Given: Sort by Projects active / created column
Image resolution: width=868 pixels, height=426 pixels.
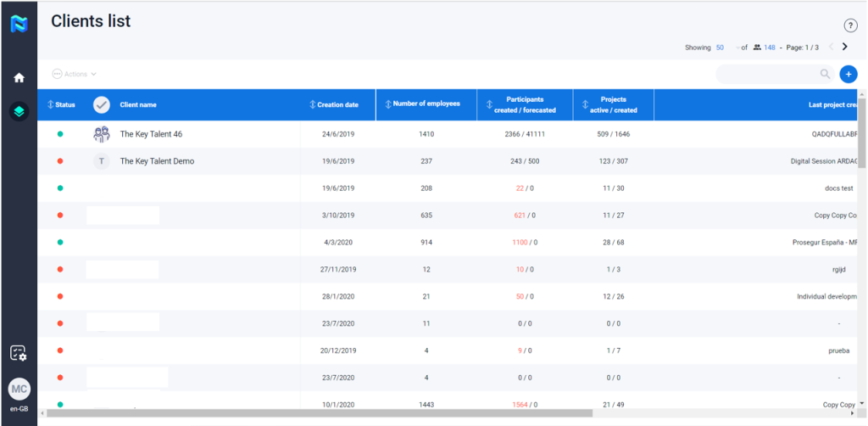Looking at the screenshot, I should click(x=613, y=104).
